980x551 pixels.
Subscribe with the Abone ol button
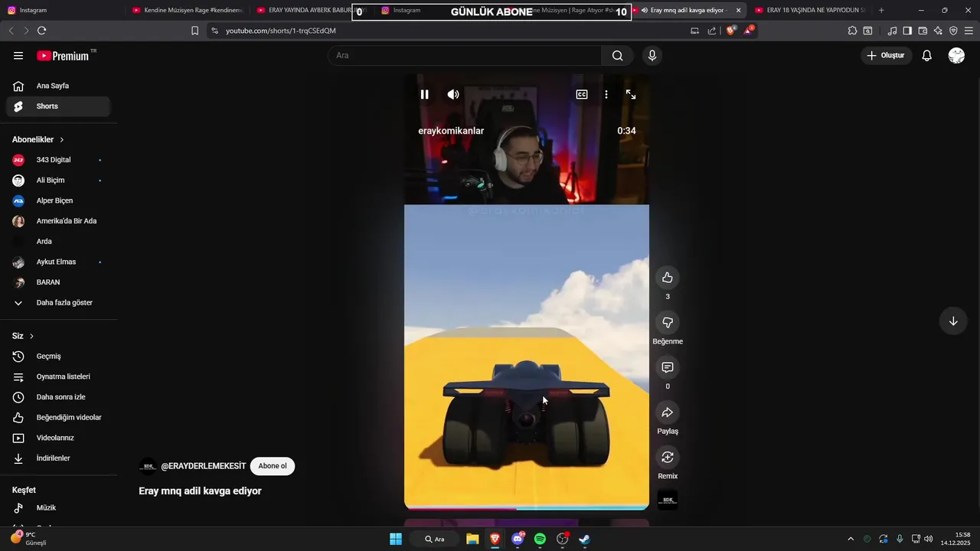(273, 466)
